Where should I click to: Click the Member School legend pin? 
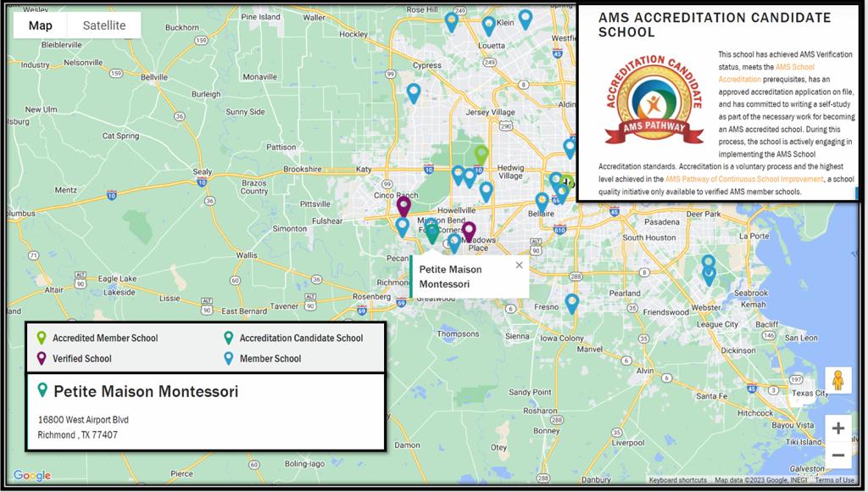pos(229,359)
